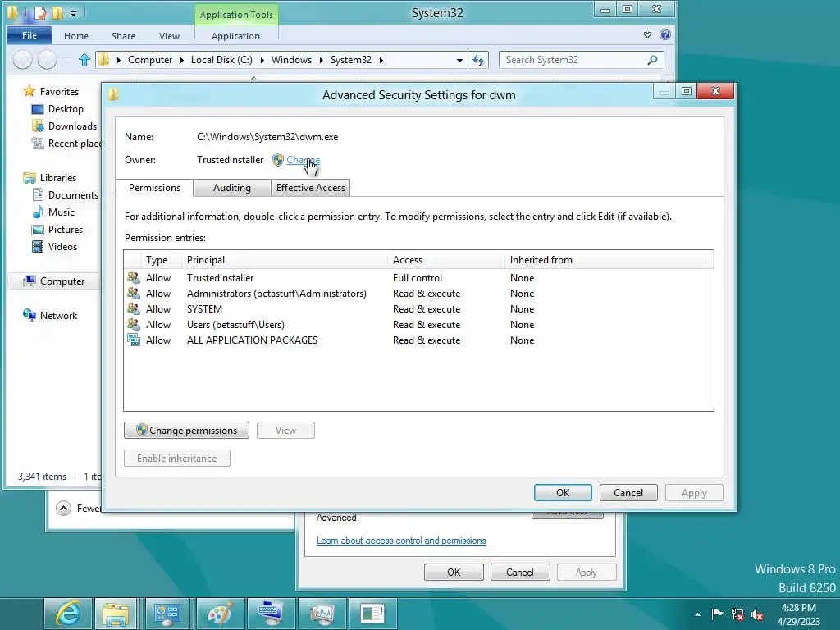Click the magnifier icon in the search box
The height and width of the screenshot is (630, 840).
tap(652, 60)
